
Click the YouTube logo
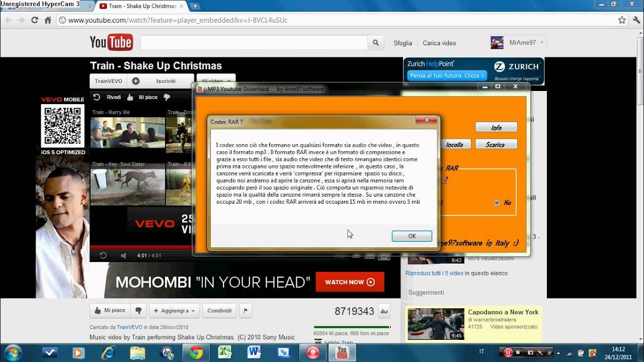pyautogui.click(x=111, y=43)
